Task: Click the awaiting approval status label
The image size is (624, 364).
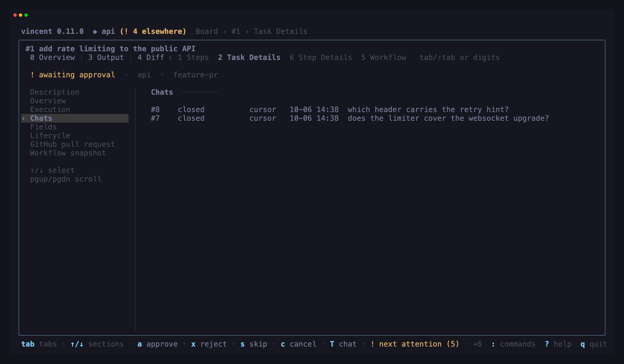Action: 73,75
